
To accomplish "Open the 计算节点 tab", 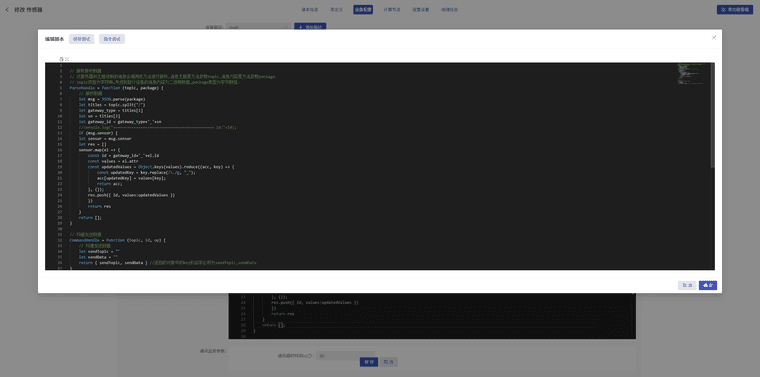I will [392, 10].
